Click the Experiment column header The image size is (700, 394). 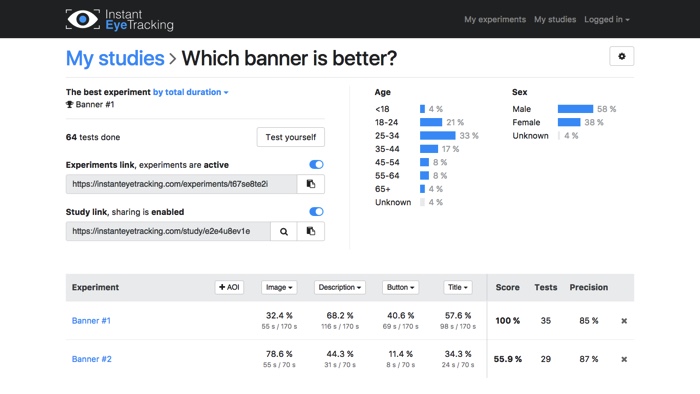95,287
